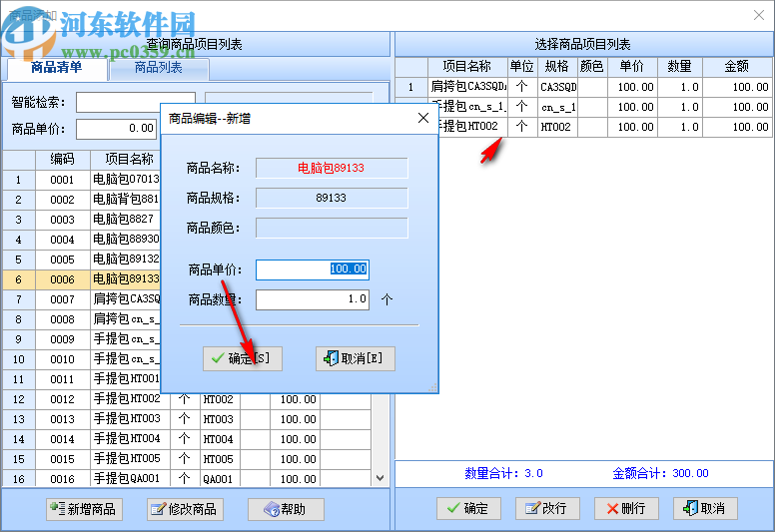
Task: Click the 编码 column header in the left table
Action: pos(62,159)
